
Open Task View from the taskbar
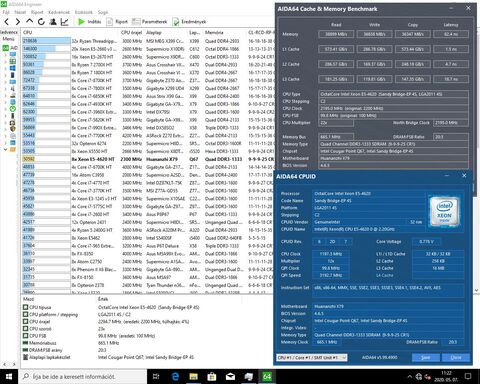tap(156, 377)
